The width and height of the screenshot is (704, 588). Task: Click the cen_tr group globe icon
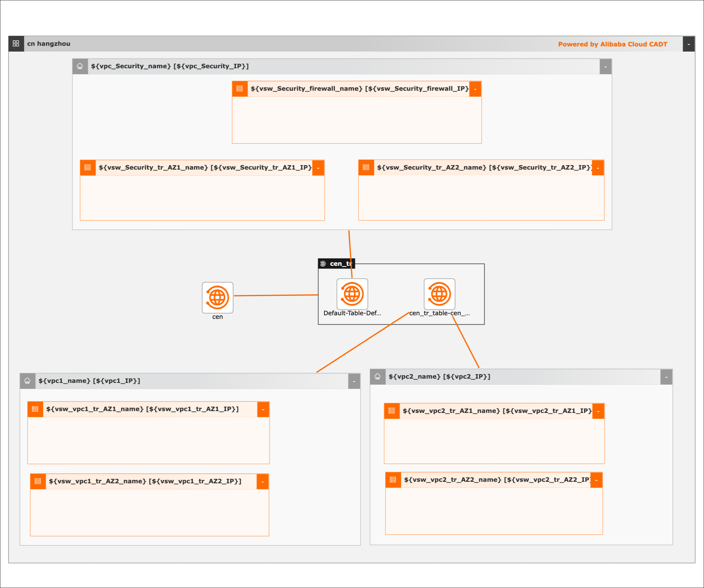323,264
